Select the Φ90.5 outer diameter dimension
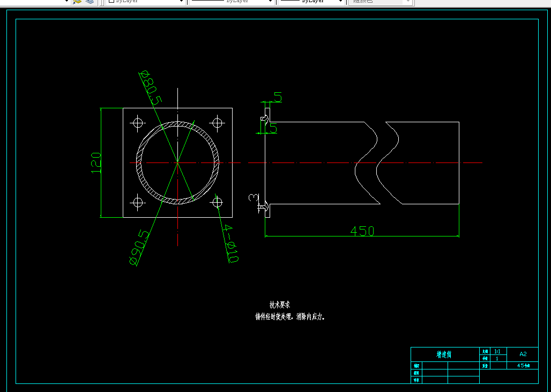The image size is (551, 392). pyautogui.click(x=139, y=248)
